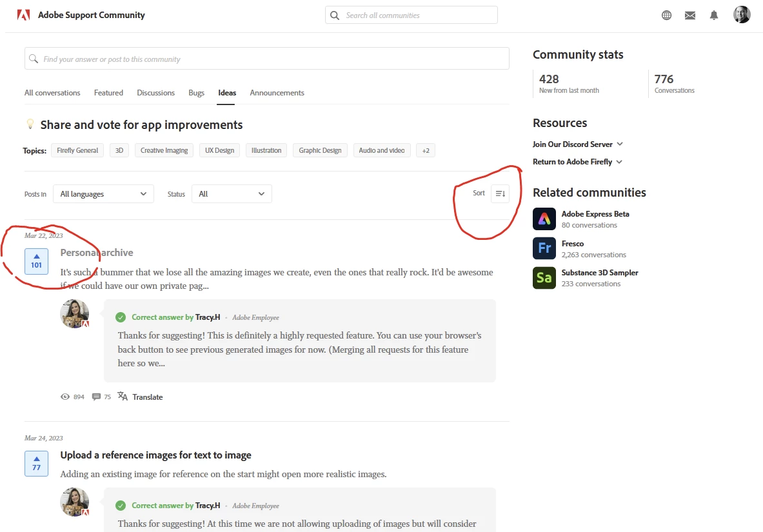763x532 pixels.
Task: Upvote the Personal archive idea
Action: (x=37, y=261)
